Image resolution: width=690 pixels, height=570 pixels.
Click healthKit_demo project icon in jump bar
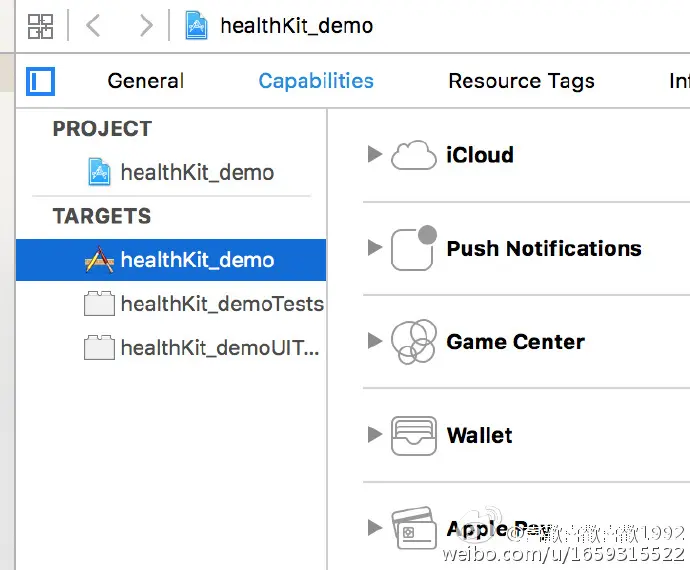[196, 26]
